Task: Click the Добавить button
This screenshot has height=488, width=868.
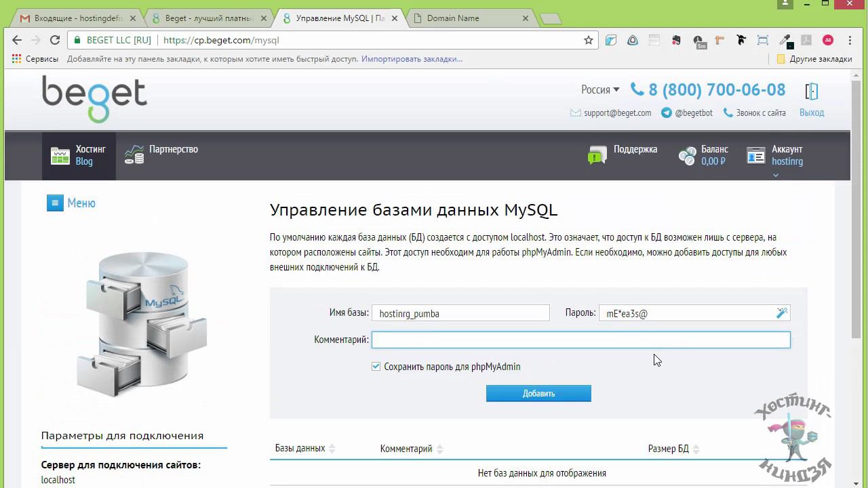Action: [x=538, y=393]
